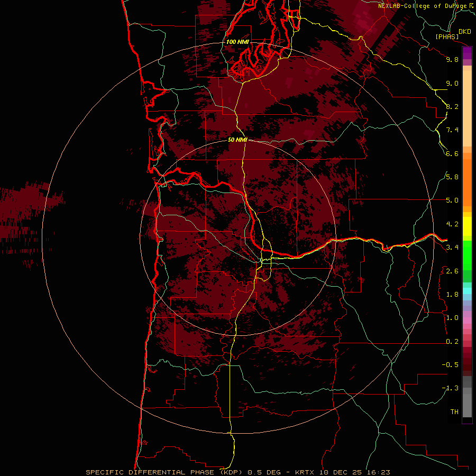Screen dimensions: 476x476
Task: Click the 9.0 scale value
Action: (452, 83)
